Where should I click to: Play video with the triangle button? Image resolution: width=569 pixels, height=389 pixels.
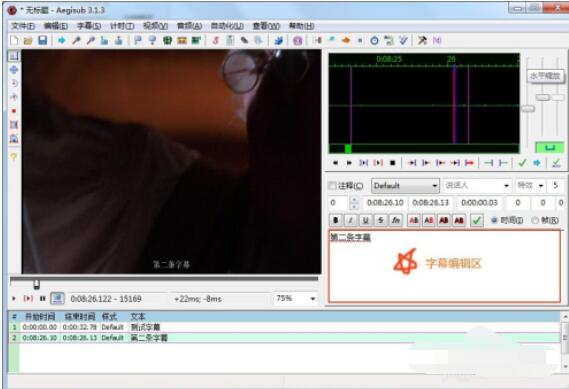coord(13,299)
